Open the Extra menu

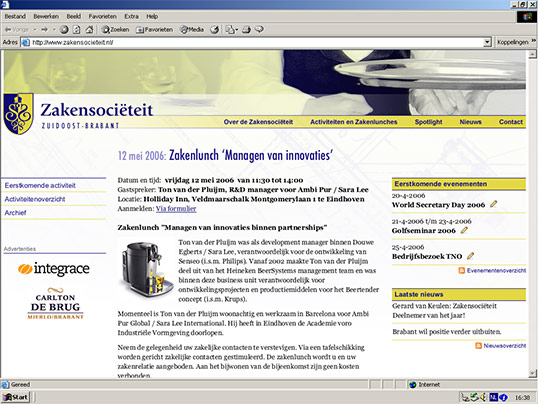pos(131,16)
